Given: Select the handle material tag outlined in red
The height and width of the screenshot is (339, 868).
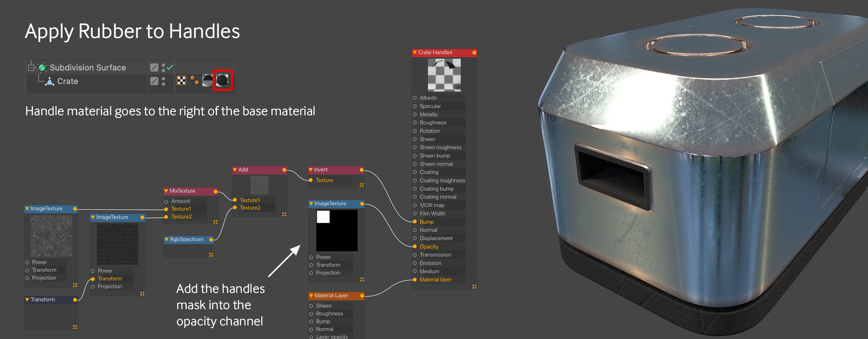Looking at the screenshot, I should pos(222,80).
